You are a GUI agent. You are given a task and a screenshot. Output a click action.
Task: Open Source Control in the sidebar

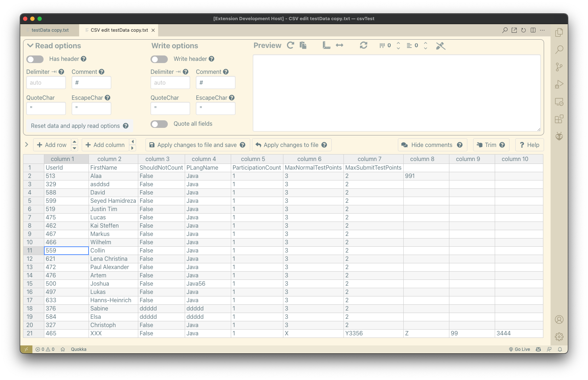click(x=559, y=67)
